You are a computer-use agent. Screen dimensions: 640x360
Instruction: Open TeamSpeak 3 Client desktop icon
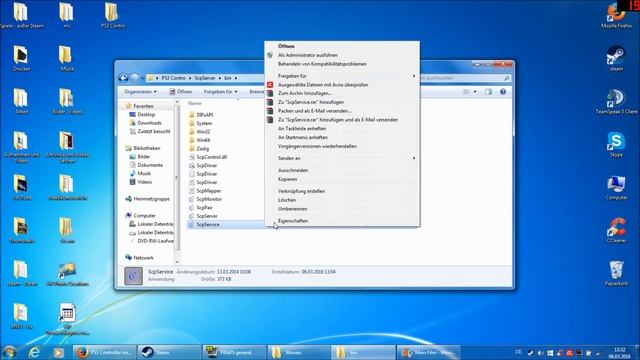tap(616, 102)
